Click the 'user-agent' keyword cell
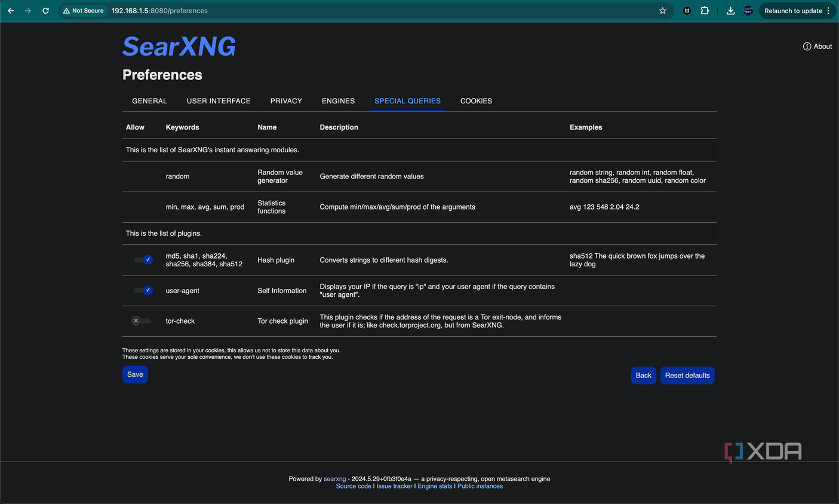Viewport: 839px width, 504px height. [x=182, y=290]
